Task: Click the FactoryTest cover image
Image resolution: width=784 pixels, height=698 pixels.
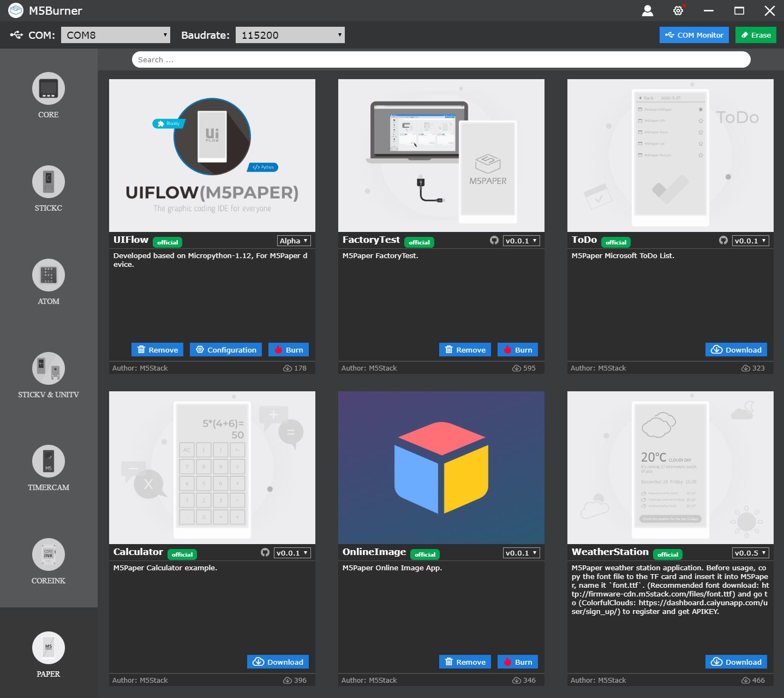Action: (x=441, y=156)
